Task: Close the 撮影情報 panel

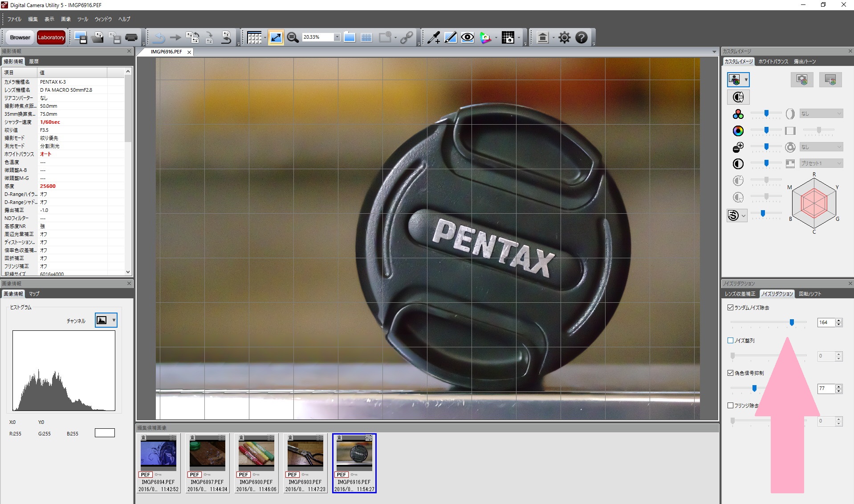Action: (x=129, y=51)
